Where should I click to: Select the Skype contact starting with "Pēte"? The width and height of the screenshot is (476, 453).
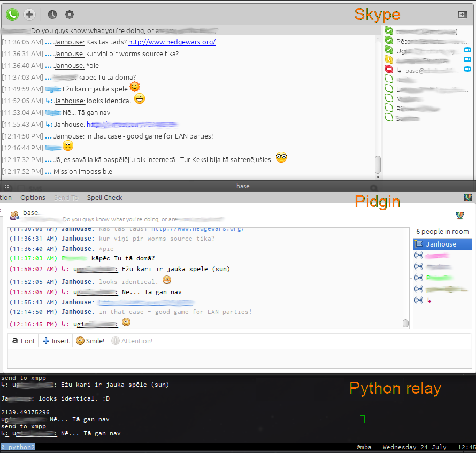(x=433, y=41)
